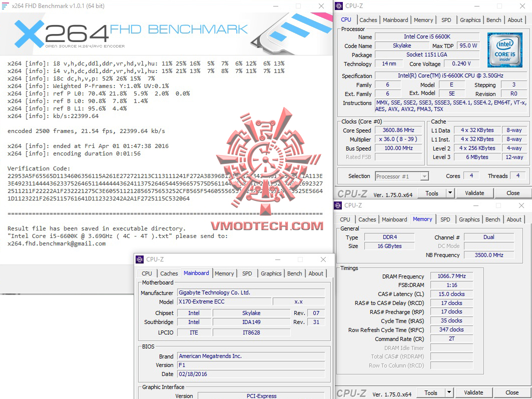Click the CPU-Z icon in the Mainboard window title bar
This screenshot has height=399, width=532.
pyautogui.click(x=140, y=259)
